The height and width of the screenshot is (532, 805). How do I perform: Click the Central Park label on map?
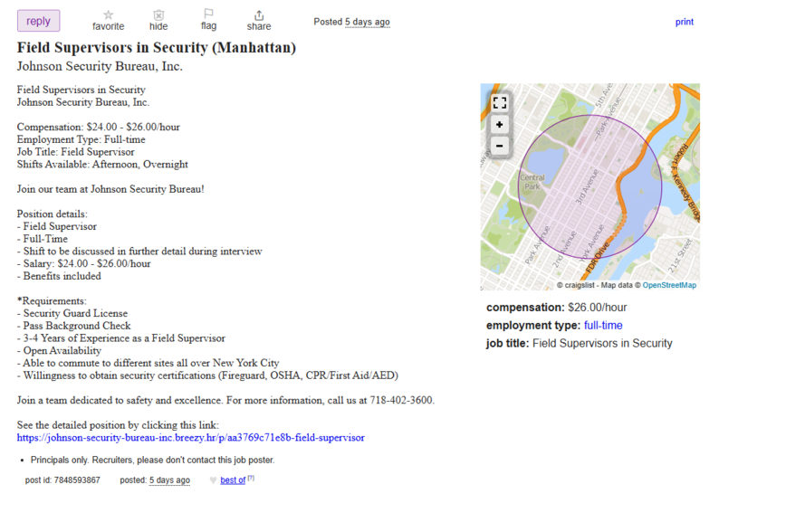point(532,182)
